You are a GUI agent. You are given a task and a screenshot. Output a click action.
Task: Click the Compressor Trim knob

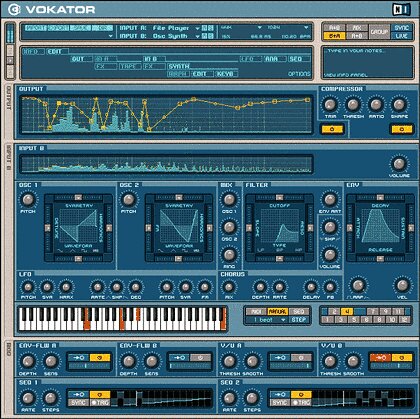[x=330, y=105]
